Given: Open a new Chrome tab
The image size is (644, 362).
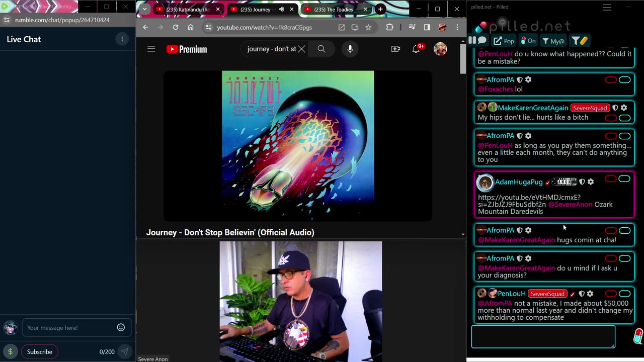Looking at the screenshot, I should (380, 9).
